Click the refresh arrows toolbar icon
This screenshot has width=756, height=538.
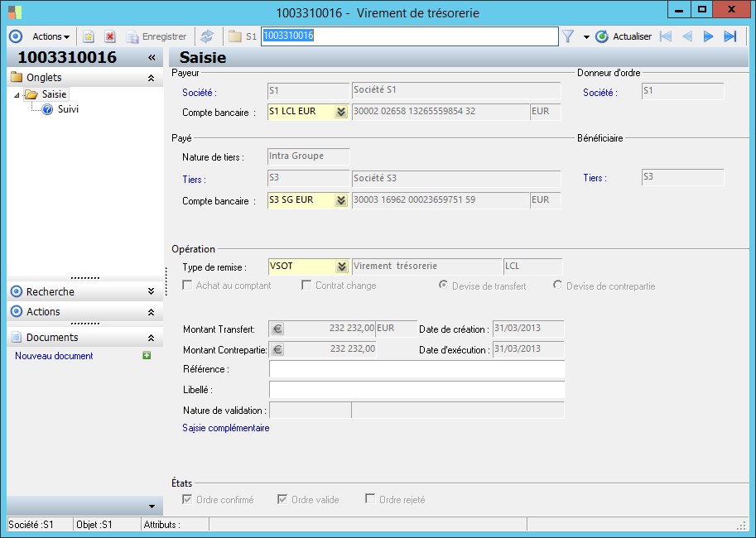point(207,36)
